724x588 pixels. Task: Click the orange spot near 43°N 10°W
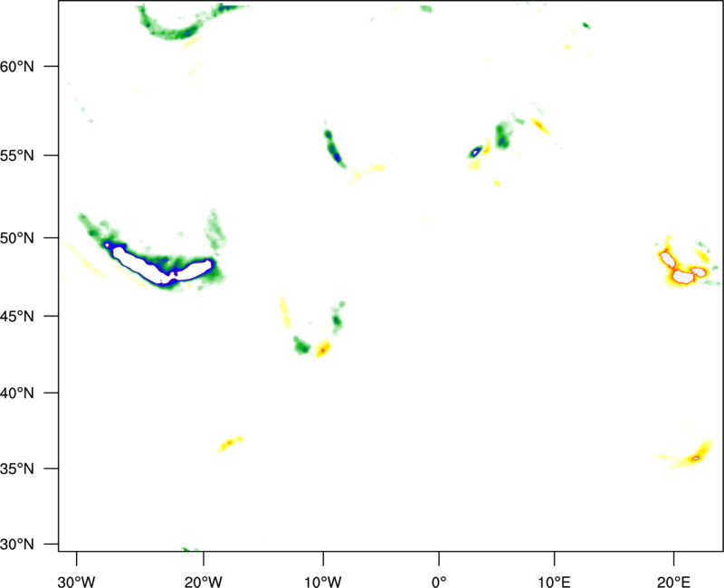[x=323, y=349]
